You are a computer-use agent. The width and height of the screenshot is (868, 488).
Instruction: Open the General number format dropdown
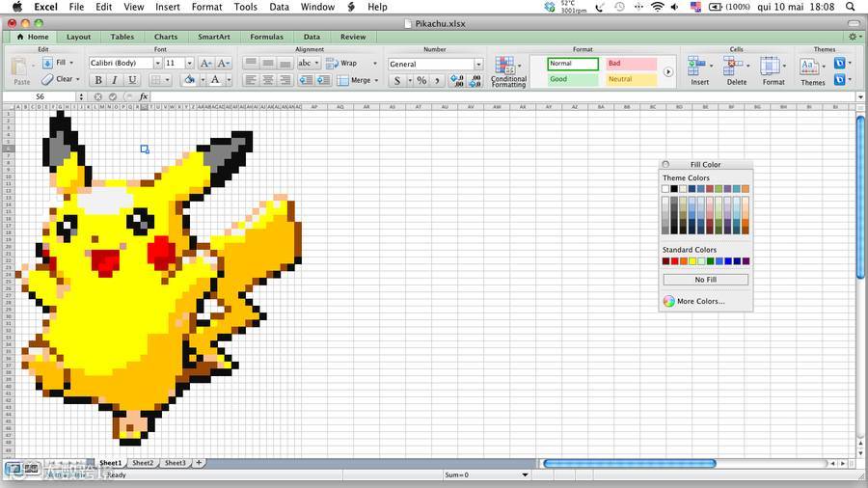click(478, 65)
